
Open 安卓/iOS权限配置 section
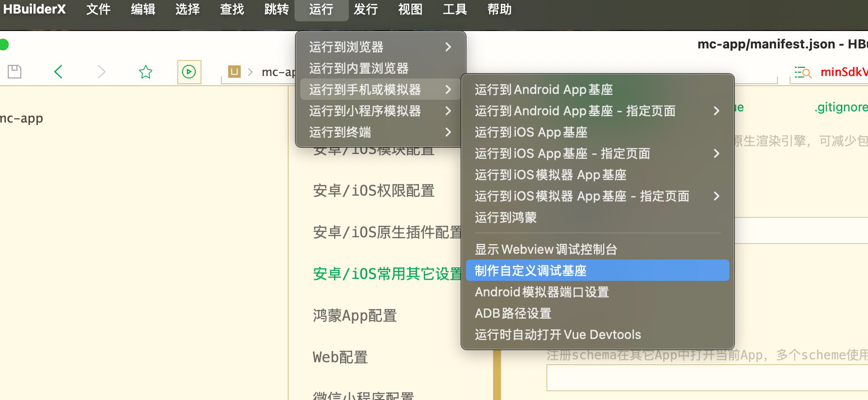pyautogui.click(x=373, y=191)
